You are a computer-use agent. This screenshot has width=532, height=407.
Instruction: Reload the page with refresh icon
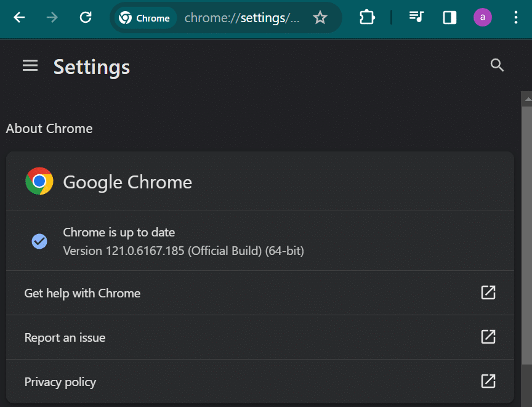click(86, 17)
